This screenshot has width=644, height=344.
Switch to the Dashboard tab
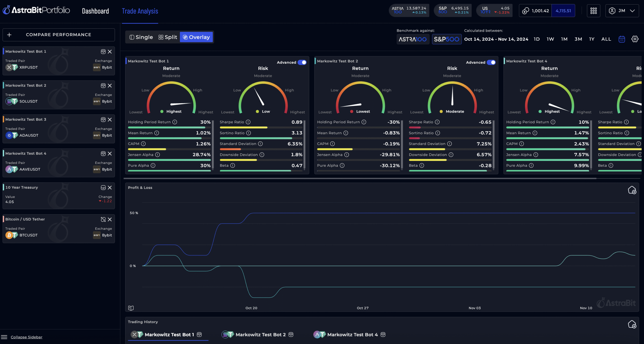point(95,11)
